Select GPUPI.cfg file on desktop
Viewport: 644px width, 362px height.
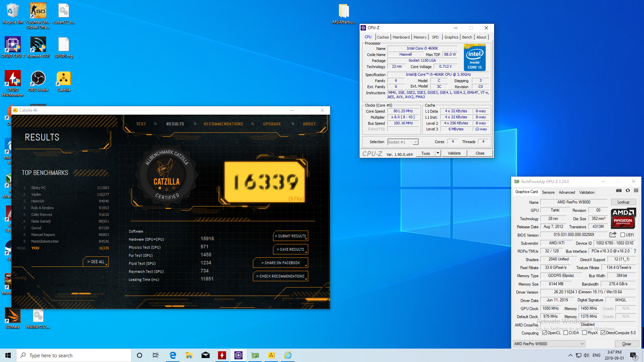(63, 47)
